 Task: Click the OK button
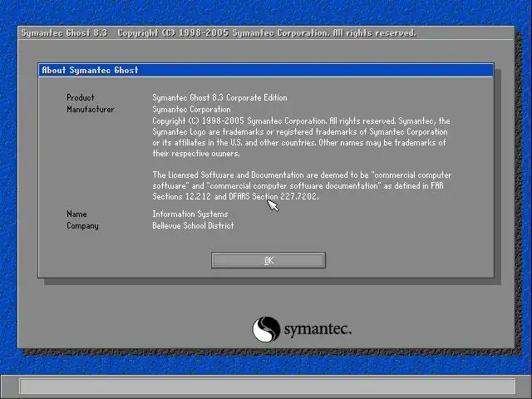tap(268, 260)
